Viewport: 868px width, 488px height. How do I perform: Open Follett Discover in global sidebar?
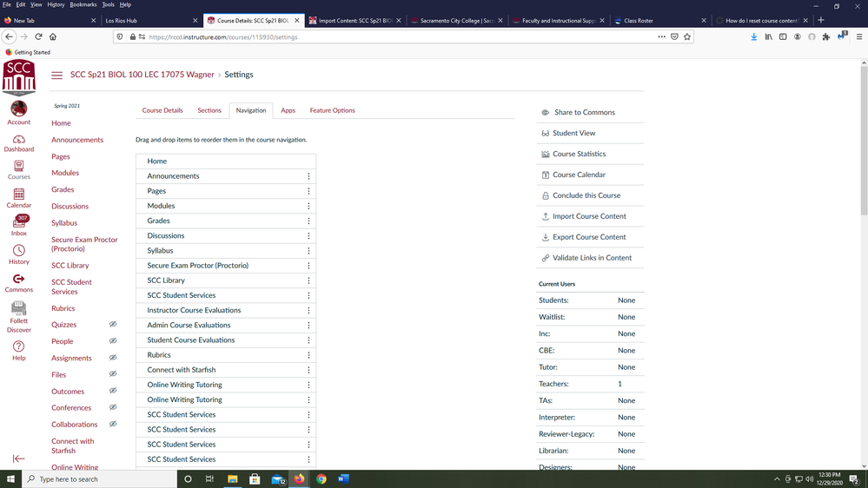(19, 317)
